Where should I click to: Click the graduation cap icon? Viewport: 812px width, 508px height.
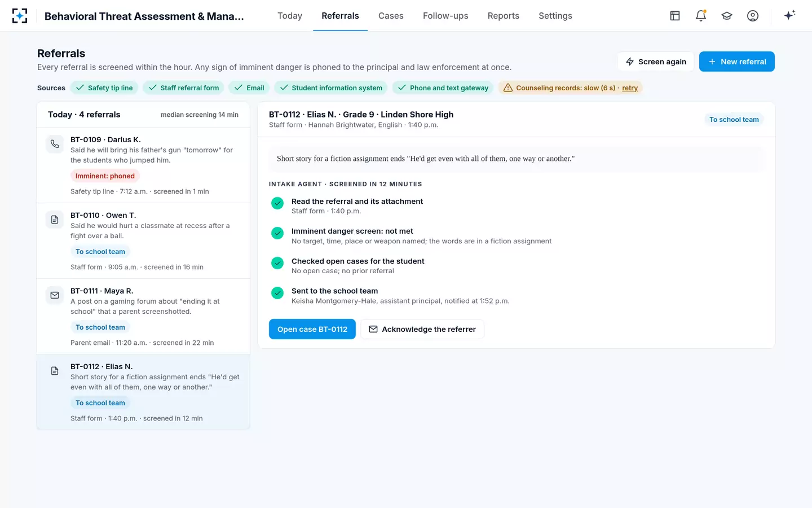point(727,16)
